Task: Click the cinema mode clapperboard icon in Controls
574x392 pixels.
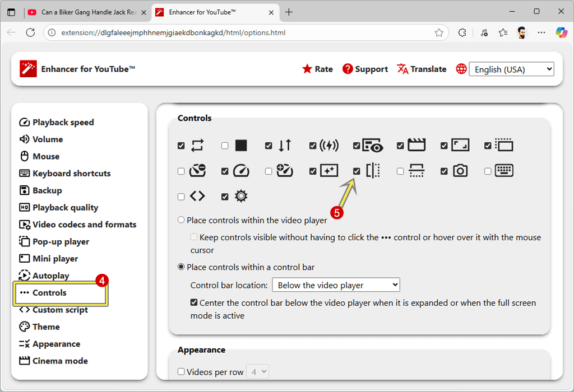Action: [416, 145]
